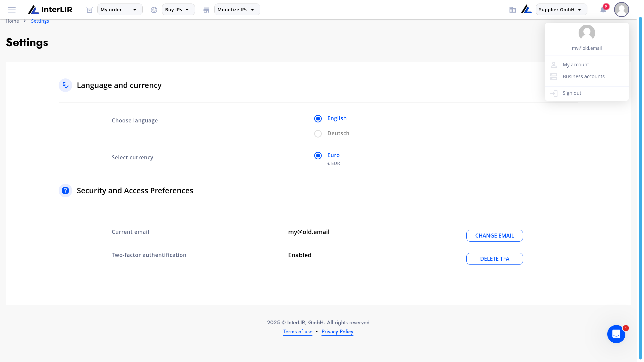Click the shopping cart icon beside My order
This screenshot has height=362, width=644.
[x=90, y=10]
